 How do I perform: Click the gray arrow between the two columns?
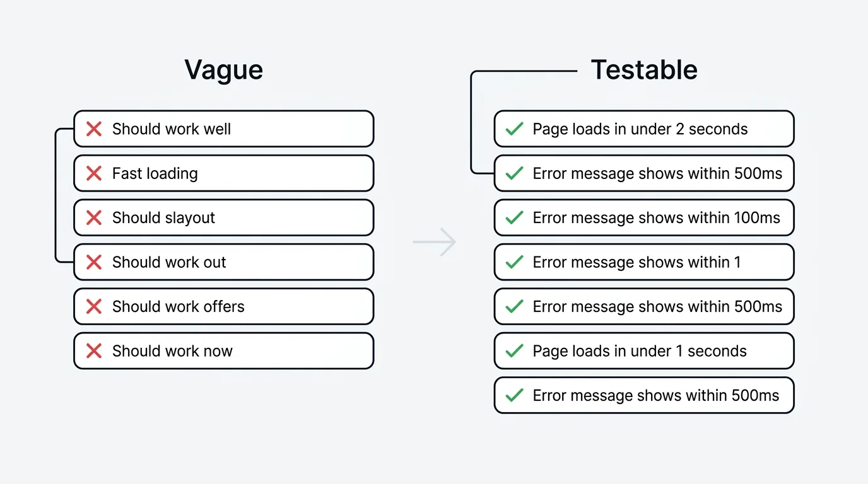(x=435, y=242)
